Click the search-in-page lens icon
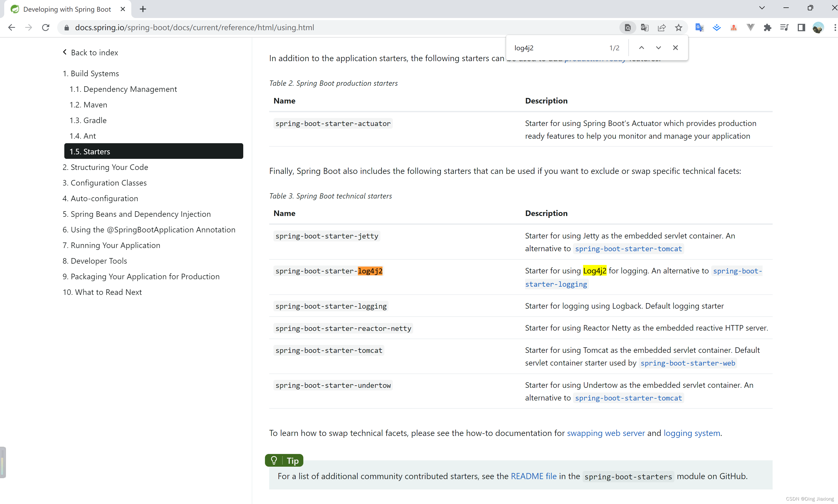This screenshot has height=504, width=838. click(628, 28)
